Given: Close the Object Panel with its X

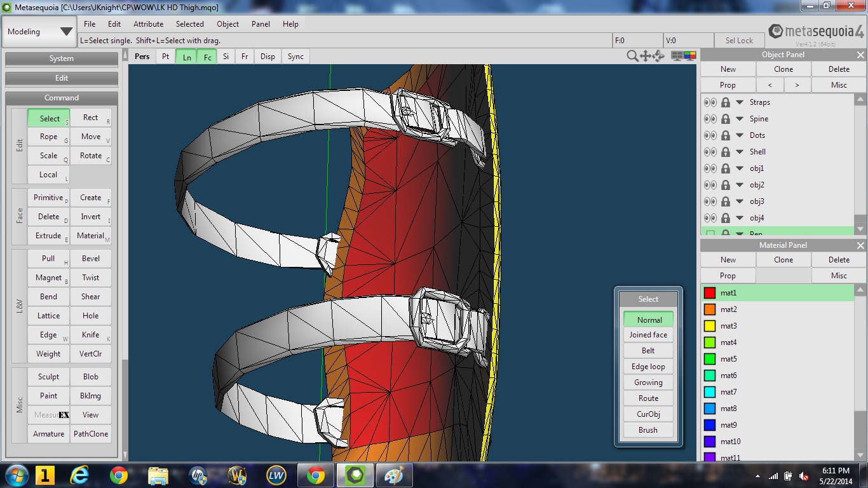Looking at the screenshot, I should (x=860, y=55).
